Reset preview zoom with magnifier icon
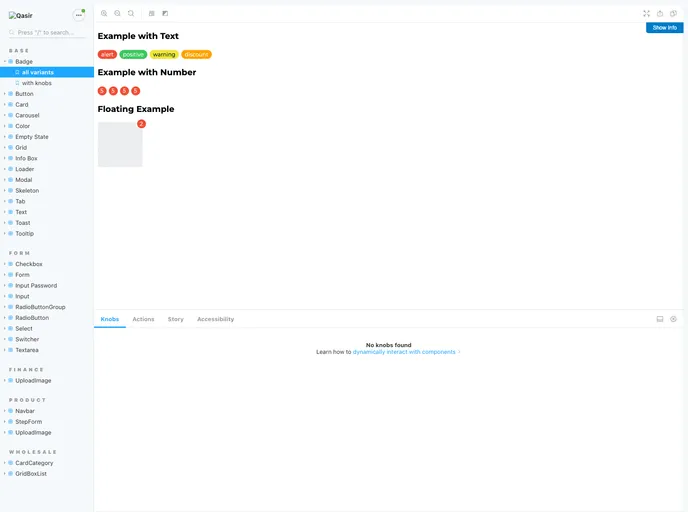 [131, 13]
